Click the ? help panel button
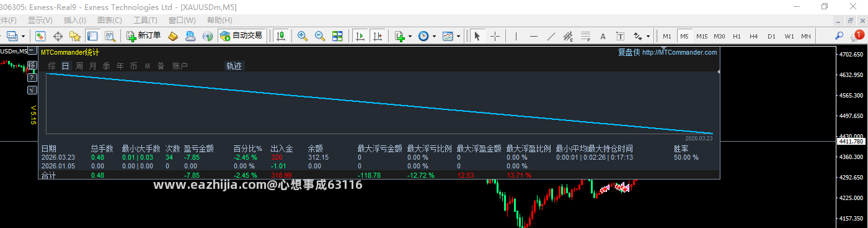 pos(32,78)
